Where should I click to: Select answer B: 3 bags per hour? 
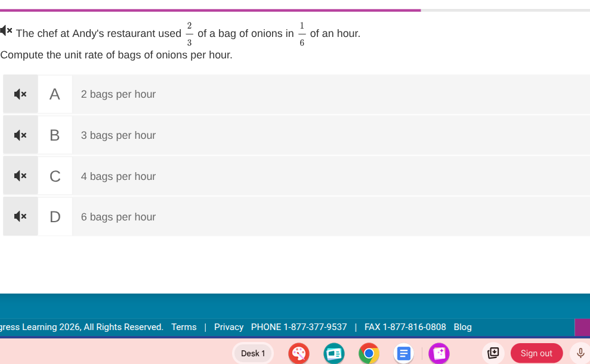[x=118, y=135]
